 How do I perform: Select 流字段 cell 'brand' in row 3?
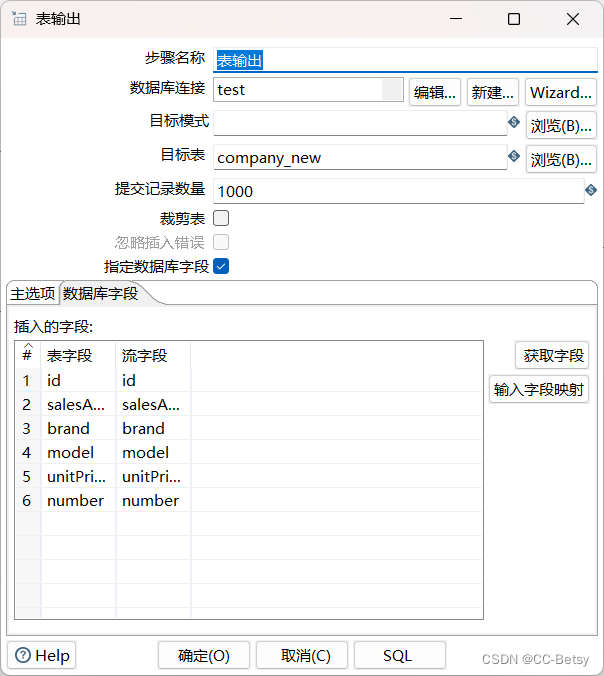(x=153, y=428)
